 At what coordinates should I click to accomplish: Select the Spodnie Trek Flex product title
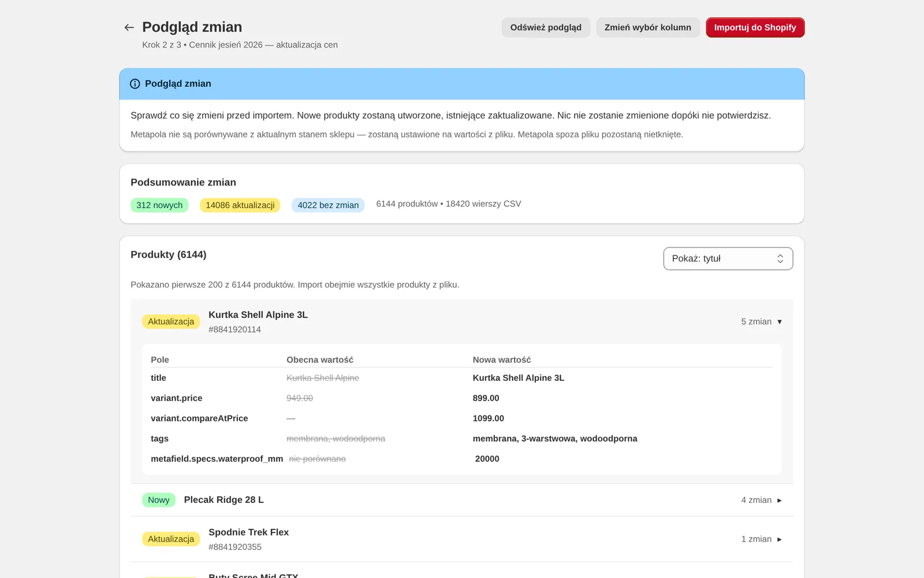click(x=248, y=532)
